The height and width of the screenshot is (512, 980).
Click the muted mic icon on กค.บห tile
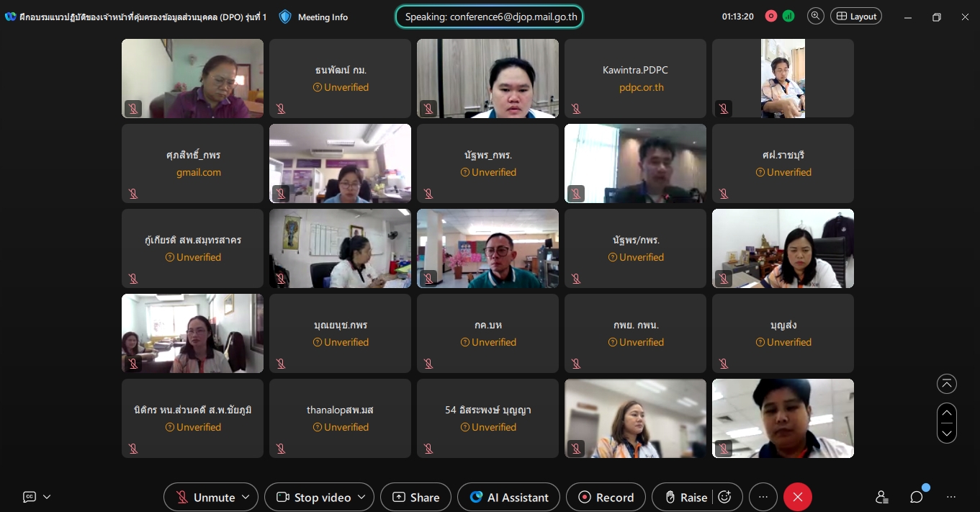pyautogui.click(x=428, y=364)
